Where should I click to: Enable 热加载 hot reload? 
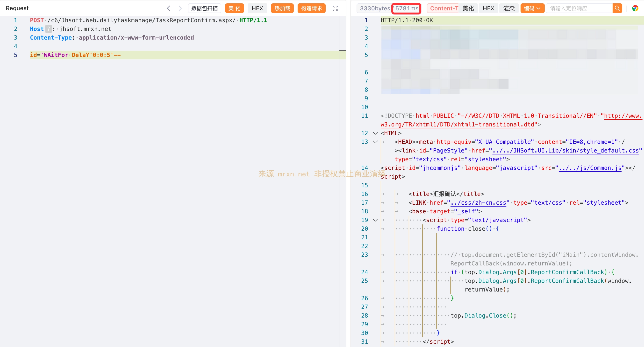coord(282,8)
